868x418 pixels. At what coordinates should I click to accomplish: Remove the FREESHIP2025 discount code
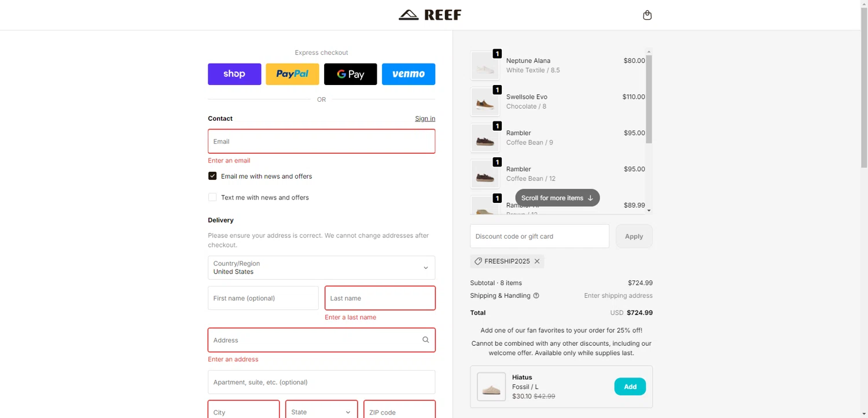tap(537, 261)
